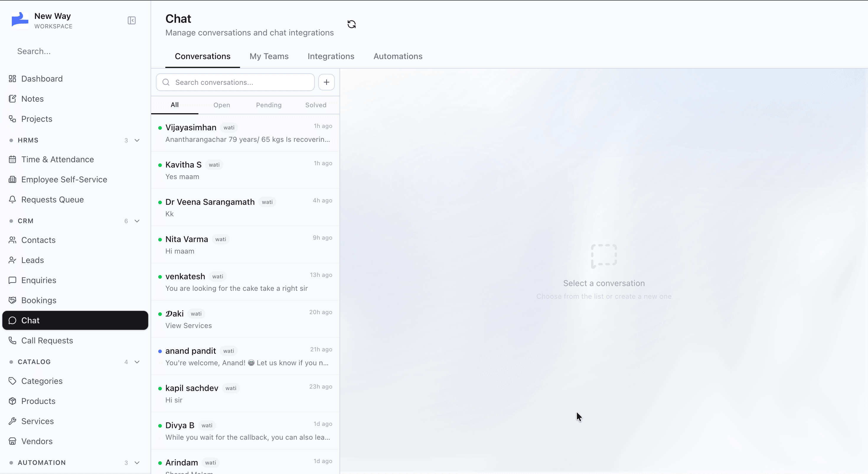868x474 pixels.
Task: Go to Projects in sidebar
Action: 75,119
